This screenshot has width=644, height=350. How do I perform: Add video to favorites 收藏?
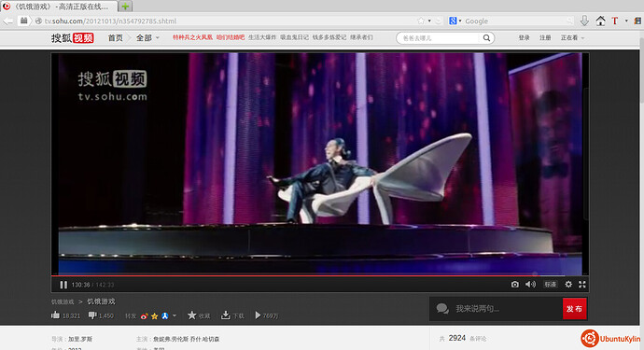tap(199, 315)
